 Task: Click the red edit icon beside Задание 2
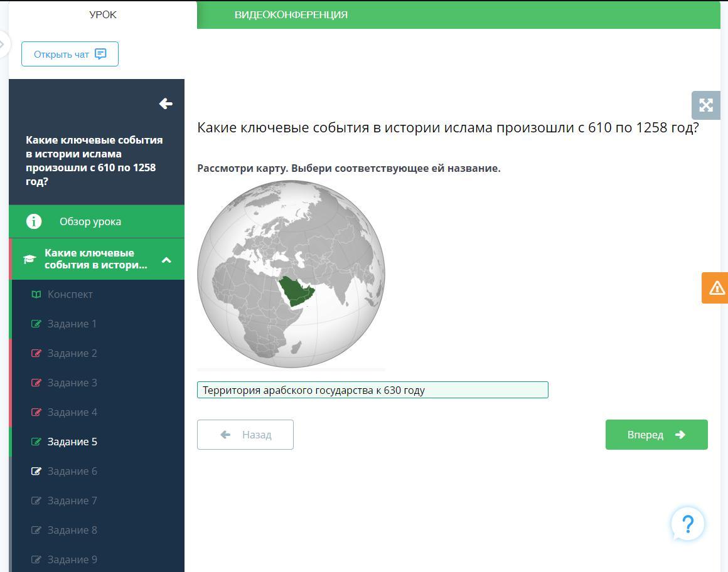tap(36, 354)
